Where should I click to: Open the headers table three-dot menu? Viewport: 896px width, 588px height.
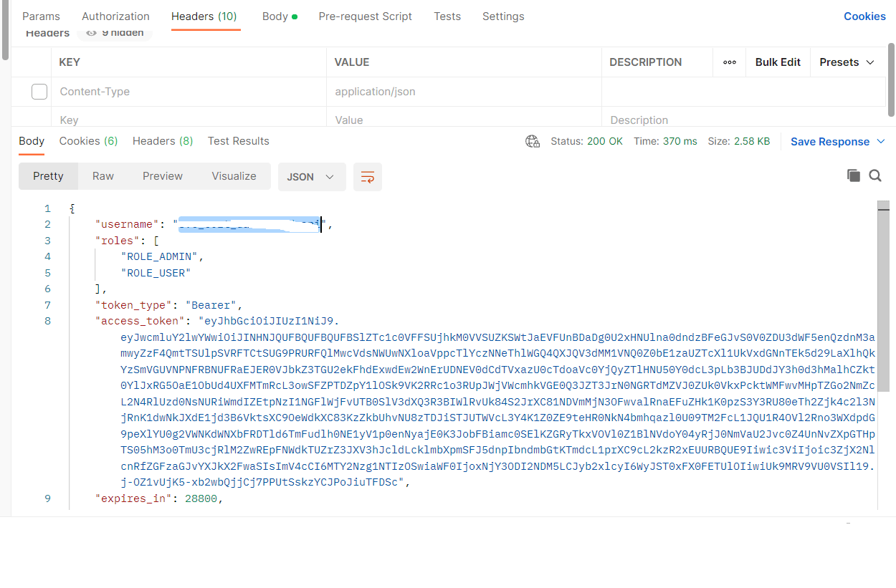click(729, 62)
